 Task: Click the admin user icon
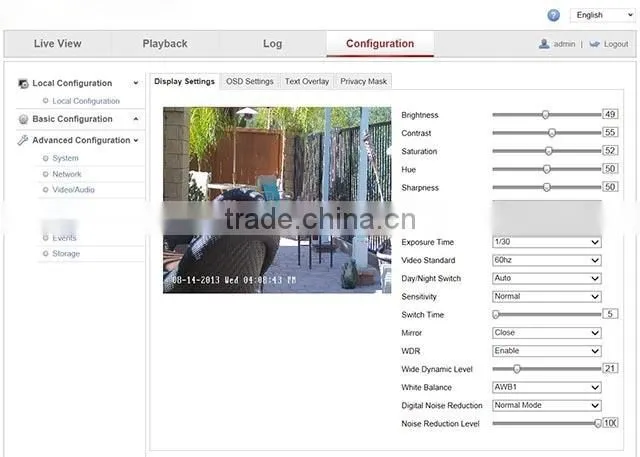pos(544,44)
